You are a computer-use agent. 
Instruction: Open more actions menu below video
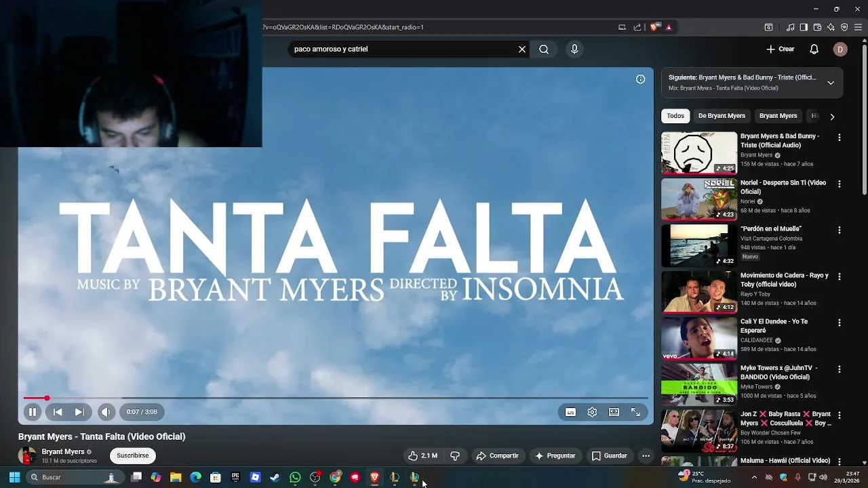point(646,455)
